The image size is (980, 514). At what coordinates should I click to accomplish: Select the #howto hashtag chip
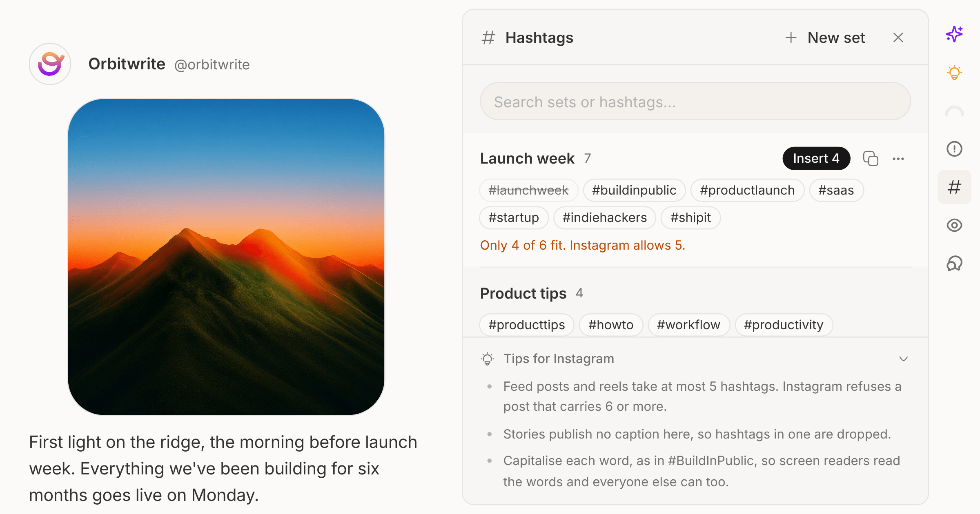coord(611,325)
